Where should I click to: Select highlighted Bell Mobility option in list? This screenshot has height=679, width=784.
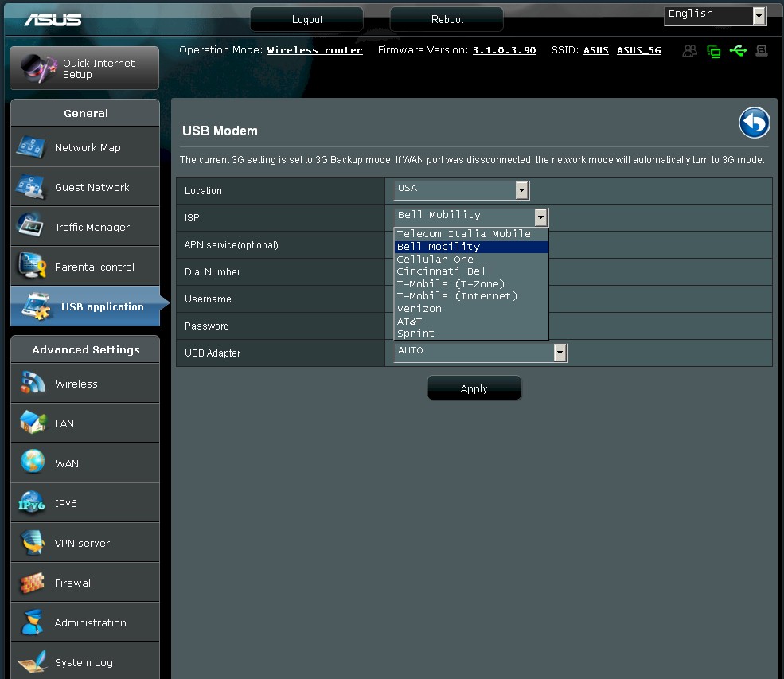471,247
